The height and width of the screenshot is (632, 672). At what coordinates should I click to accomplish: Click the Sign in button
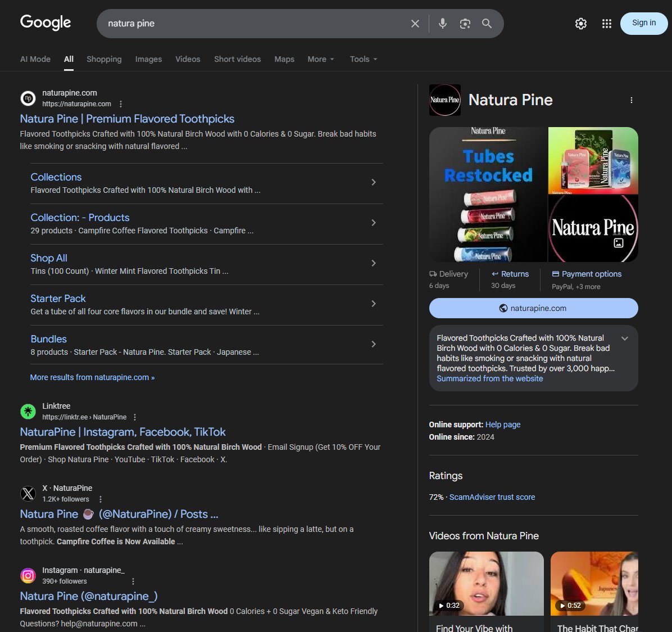click(x=644, y=23)
